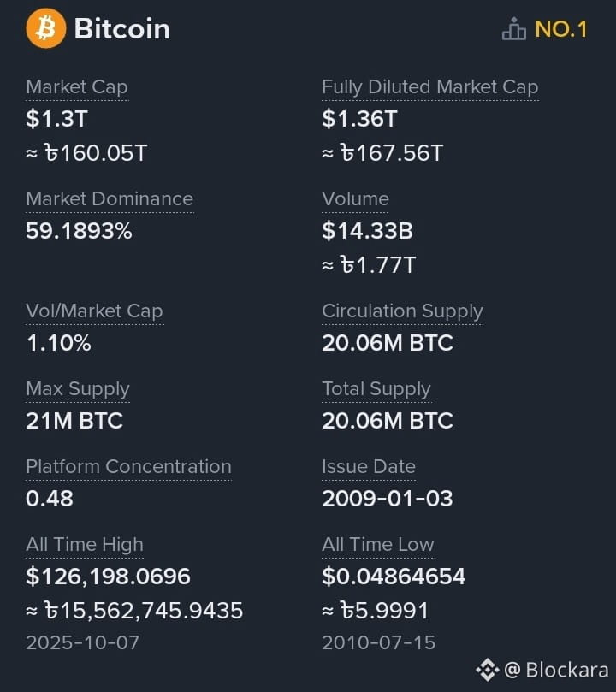The height and width of the screenshot is (692, 616).
Task: Select the $126,198.0696 all time high value
Action: pyautogui.click(x=108, y=577)
